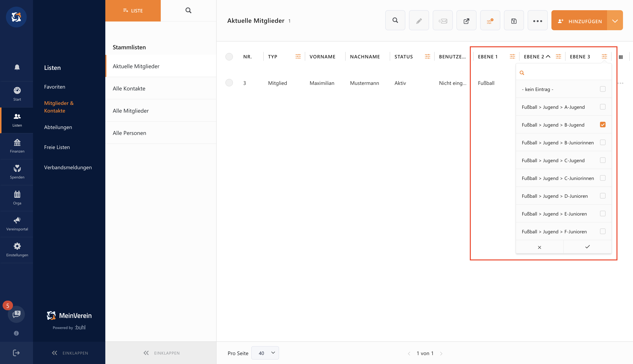Click the pencil edit toolbar icon
The image size is (633, 364).
click(x=419, y=21)
